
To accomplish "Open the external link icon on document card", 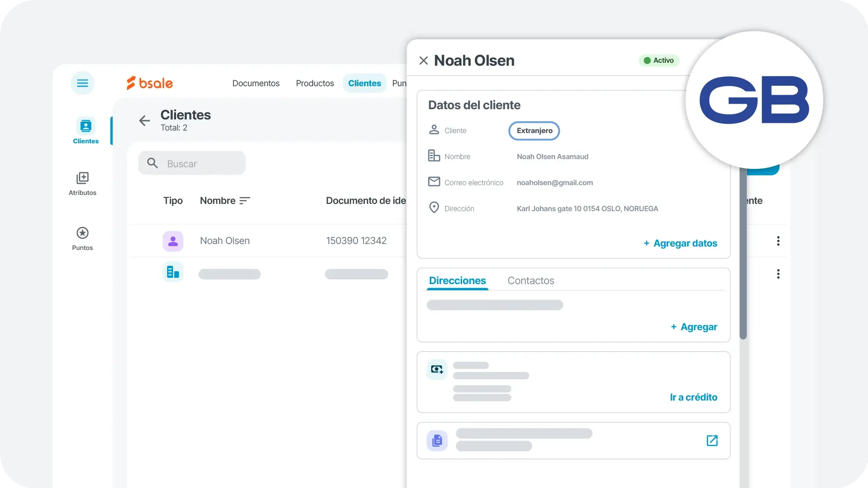I will tap(712, 441).
